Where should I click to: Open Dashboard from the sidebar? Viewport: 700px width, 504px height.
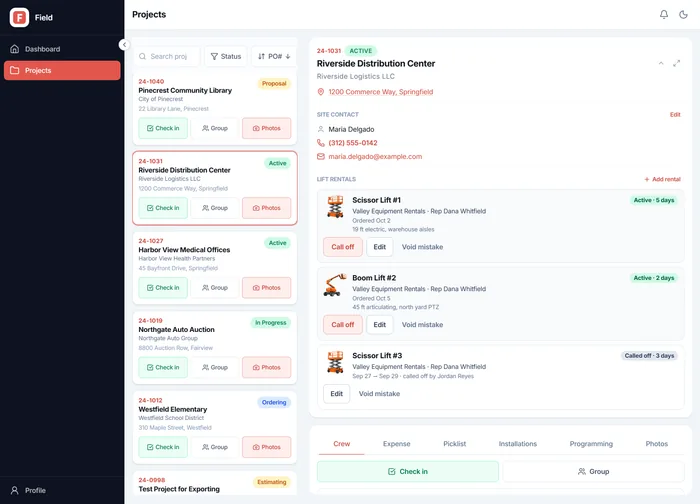pos(62,49)
